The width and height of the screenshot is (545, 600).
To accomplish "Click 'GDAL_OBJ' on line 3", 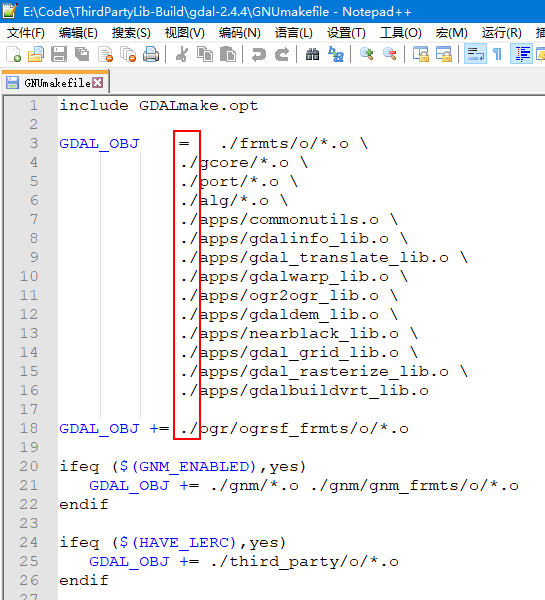I will coord(99,143).
